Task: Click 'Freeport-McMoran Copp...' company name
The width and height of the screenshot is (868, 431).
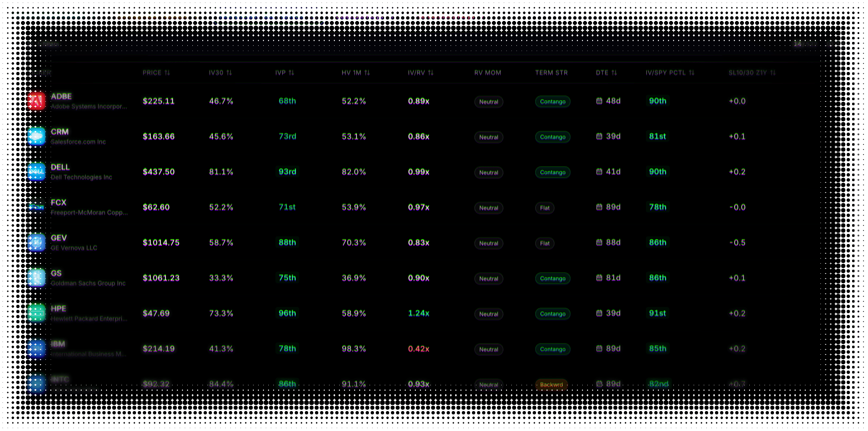Action: point(89,213)
